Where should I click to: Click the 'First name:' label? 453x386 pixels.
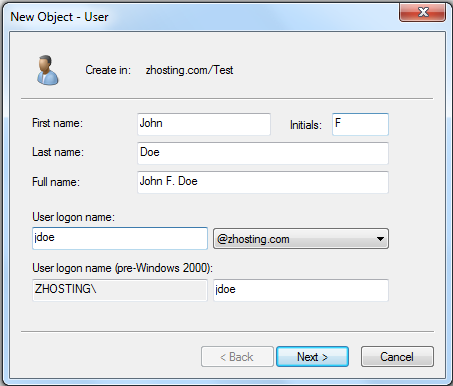pyautogui.click(x=57, y=123)
